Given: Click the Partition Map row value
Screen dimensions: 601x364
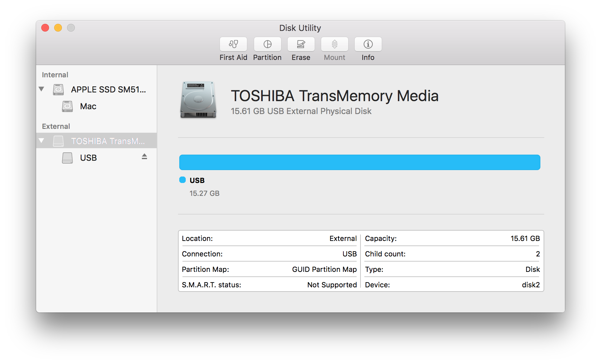Looking at the screenshot, I should coord(324,269).
